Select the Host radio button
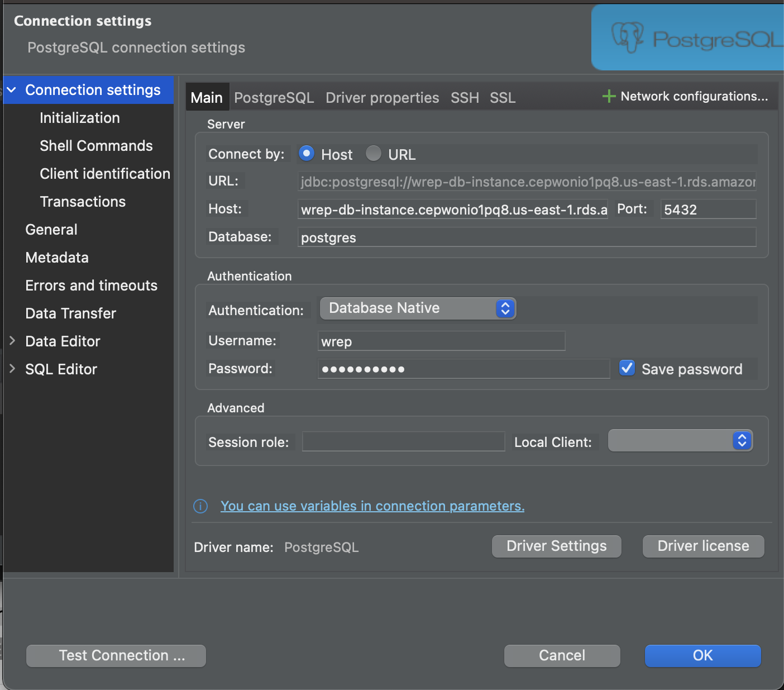Viewport: 784px width, 690px height. coord(307,153)
